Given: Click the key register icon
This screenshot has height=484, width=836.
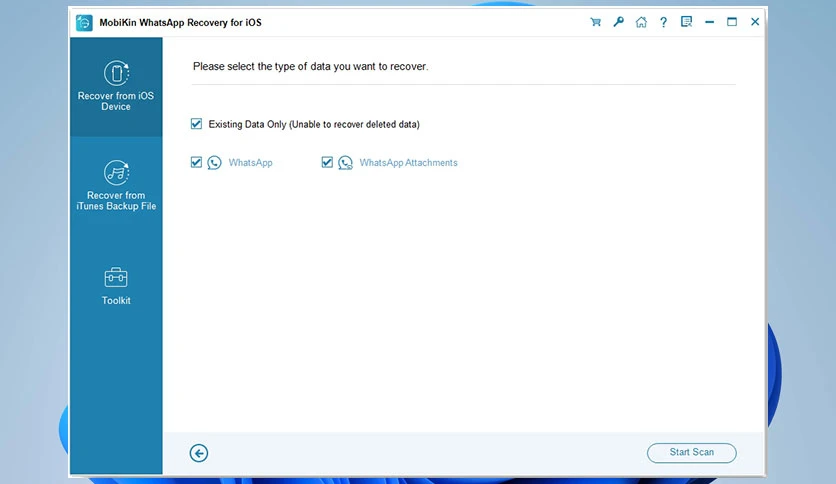Looking at the screenshot, I should (618, 22).
